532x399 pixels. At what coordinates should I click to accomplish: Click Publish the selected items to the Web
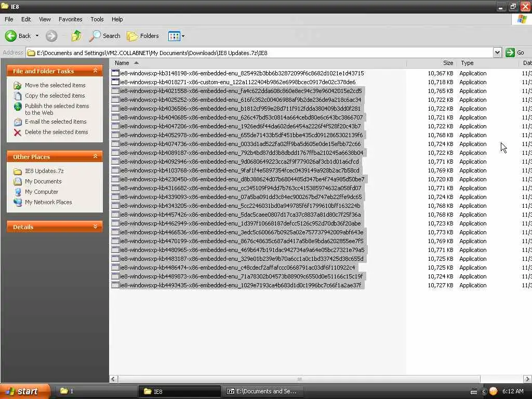click(57, 109)
